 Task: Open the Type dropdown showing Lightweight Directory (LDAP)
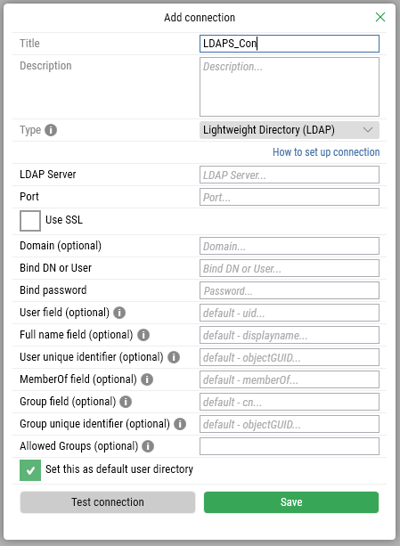(x=289, y=130)
